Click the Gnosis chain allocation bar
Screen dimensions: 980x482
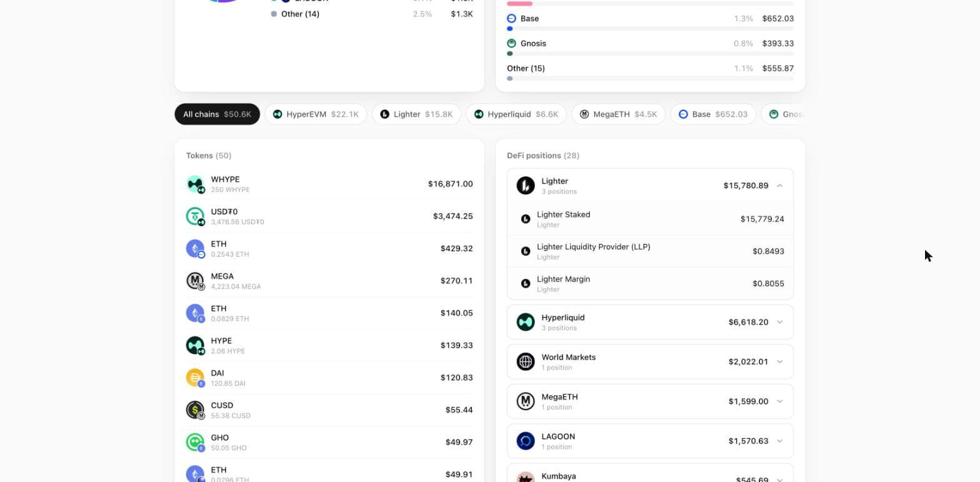(650, 54)
